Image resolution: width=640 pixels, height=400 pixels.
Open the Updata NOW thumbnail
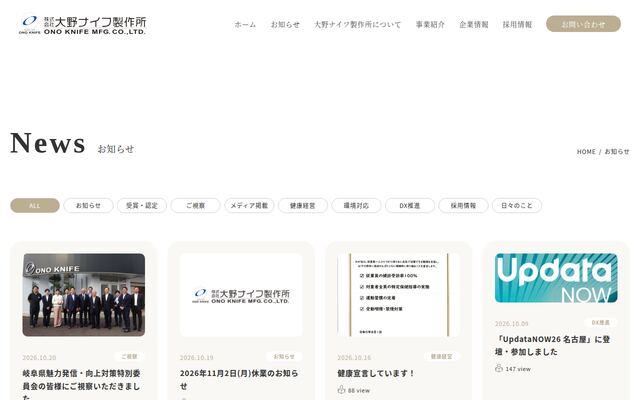tap(556, 278)
